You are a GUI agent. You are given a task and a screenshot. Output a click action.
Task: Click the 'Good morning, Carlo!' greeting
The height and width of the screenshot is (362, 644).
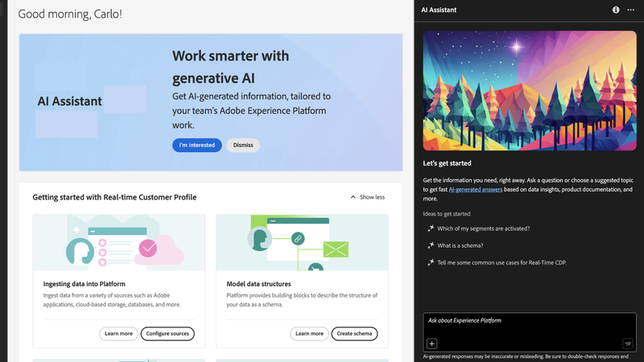tap(70, 14)
